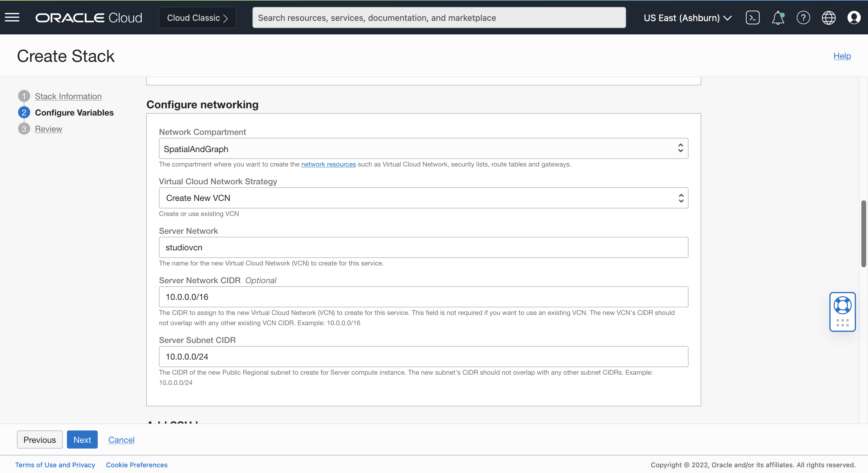Image resolution: width=868 pixels, height=473 pixels.
Task: Open Cloud Shell developer tools icon
Action: [x=752, y=17]
